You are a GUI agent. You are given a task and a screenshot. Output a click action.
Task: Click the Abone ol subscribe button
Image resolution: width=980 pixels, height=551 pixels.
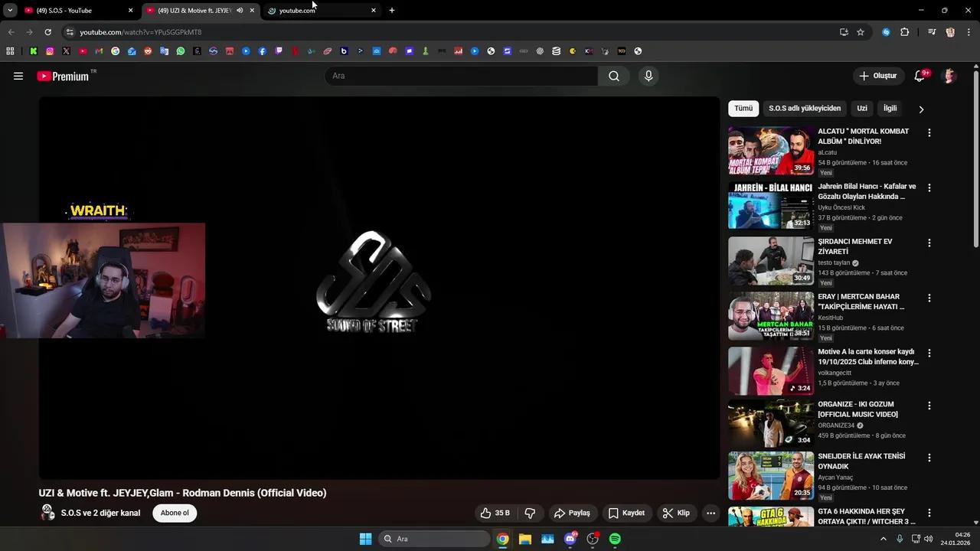[x=174, y=513]
